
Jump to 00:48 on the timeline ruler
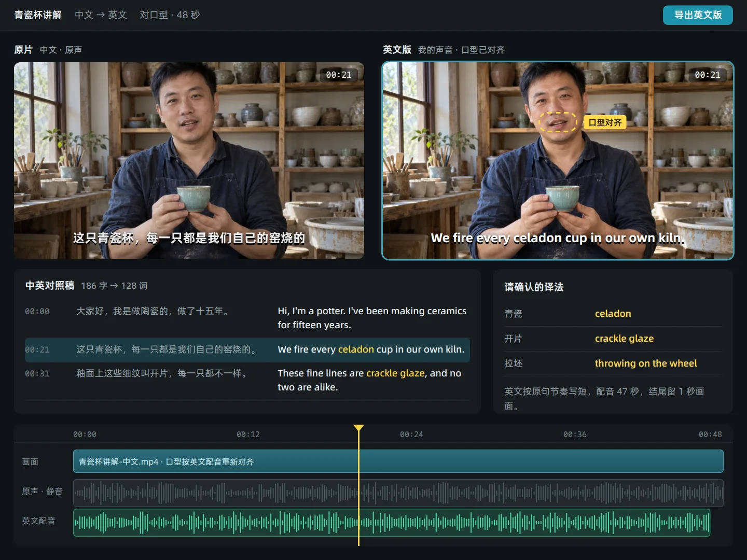coord(710,435)
